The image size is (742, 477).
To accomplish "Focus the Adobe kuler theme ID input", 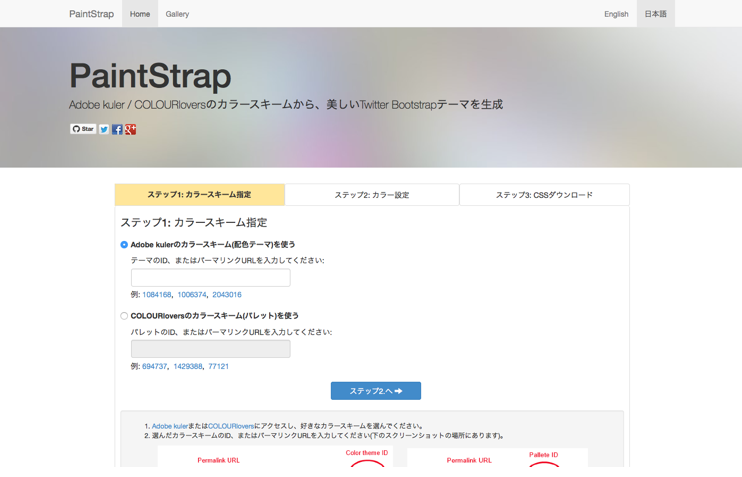I will 211,278.
